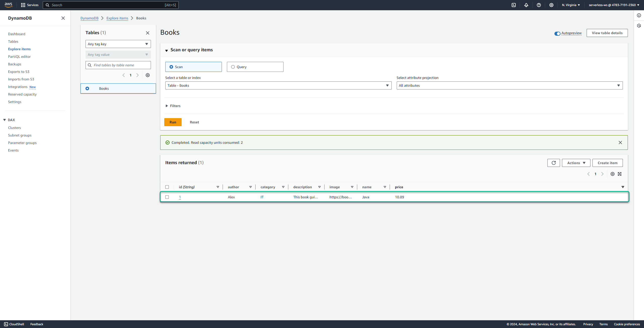Open Tables in the sidebar

(13, 41)
